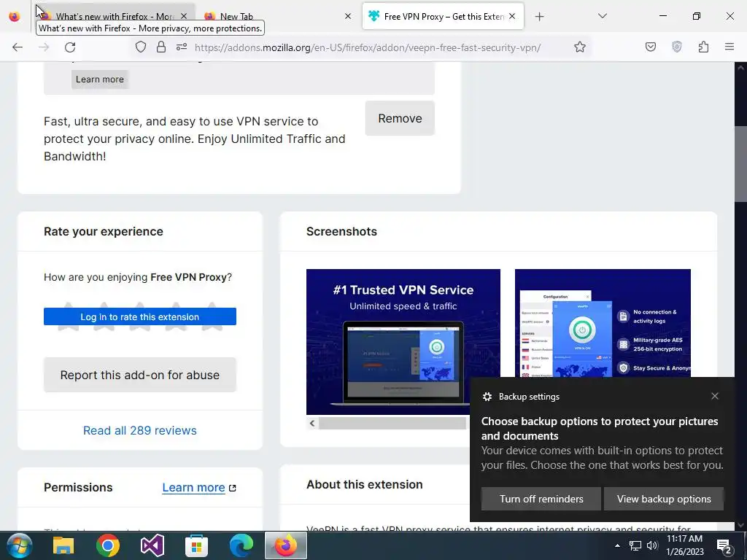Open a new tab with plus
Viewport: 747px width, 560px height.
click(x=539, y=17)
